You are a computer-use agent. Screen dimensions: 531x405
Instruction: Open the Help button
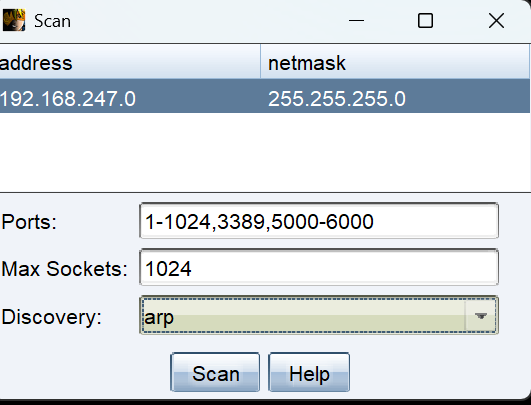click(x=309, y=372)
